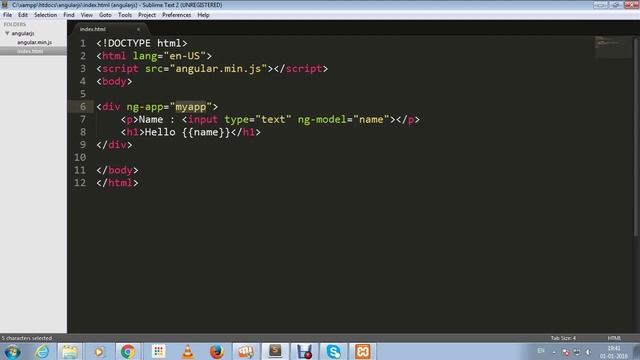Switch to Sublime Text taskbar icon

coord(275,352)
